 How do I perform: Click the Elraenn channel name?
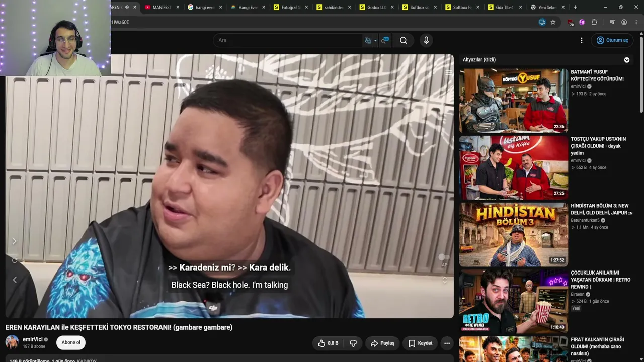(x=578, y=294)
